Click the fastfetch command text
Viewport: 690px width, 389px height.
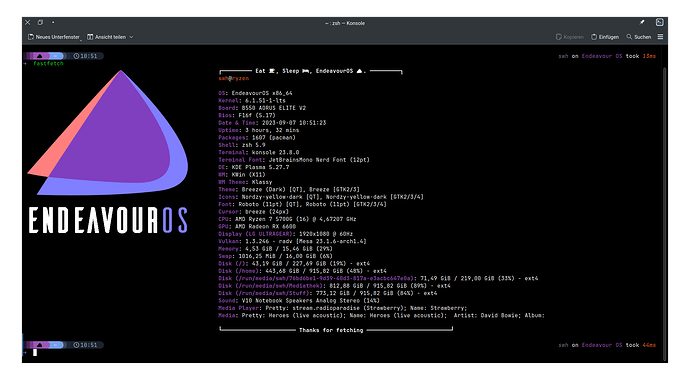click(48, 63)
